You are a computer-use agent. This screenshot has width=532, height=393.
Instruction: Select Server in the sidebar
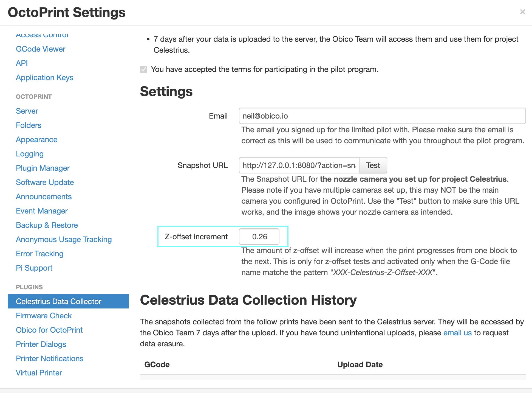click(x=27, y=111)
